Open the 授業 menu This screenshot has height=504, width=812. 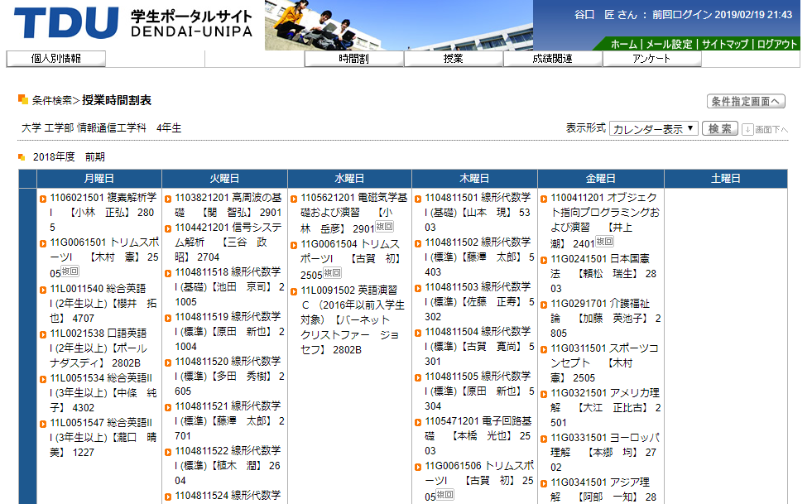[x=453, y=59]
